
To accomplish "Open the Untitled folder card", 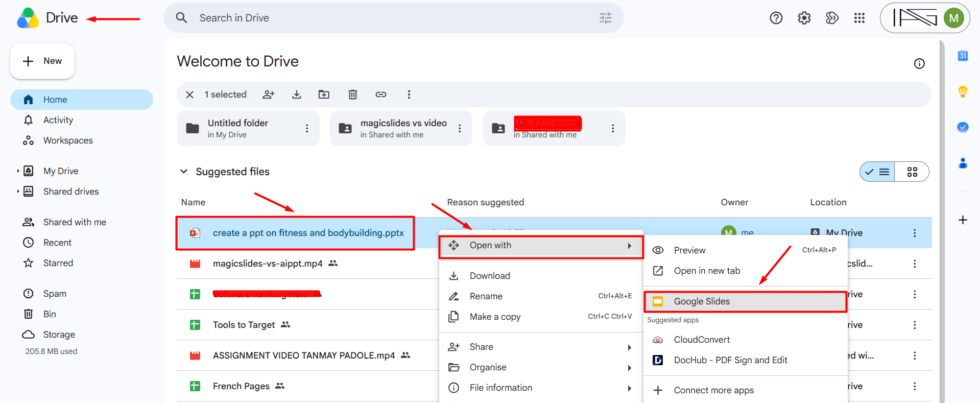I will tap(248, 128).
